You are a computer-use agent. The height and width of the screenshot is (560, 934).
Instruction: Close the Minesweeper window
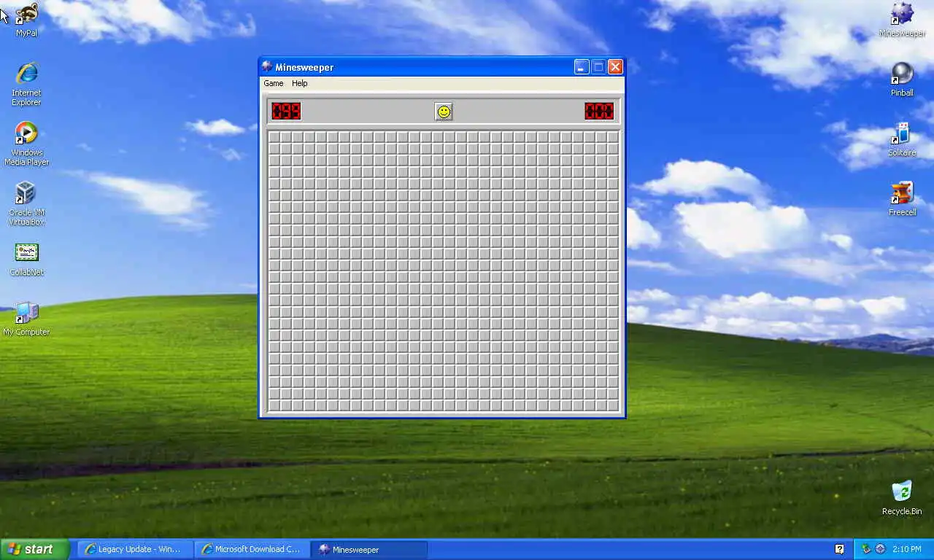tap(615, 67)
